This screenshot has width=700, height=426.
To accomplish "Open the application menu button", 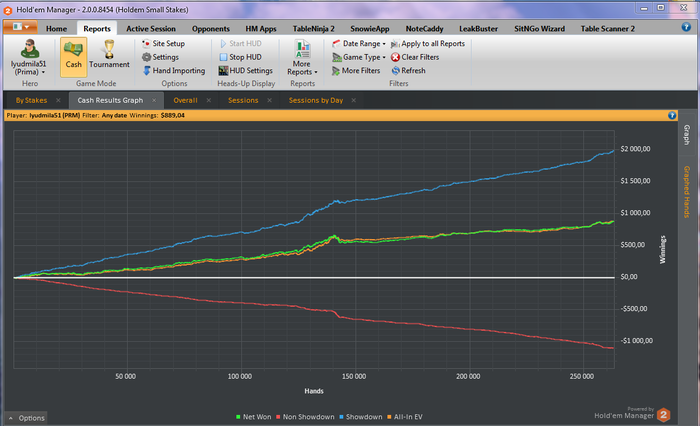I will 20,27.
